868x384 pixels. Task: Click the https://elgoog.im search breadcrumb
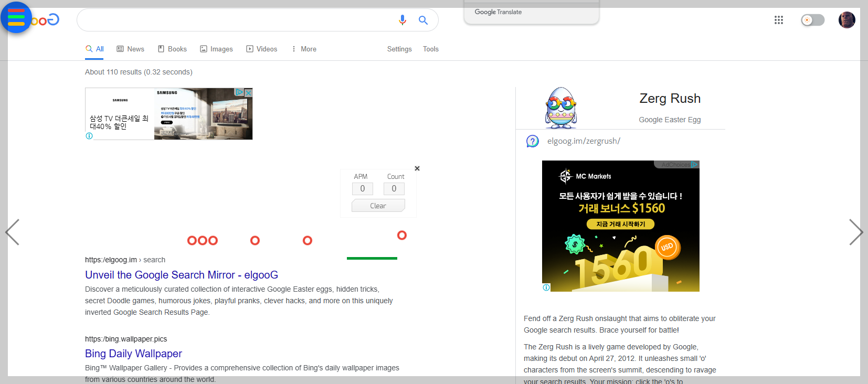coord(125,260)
